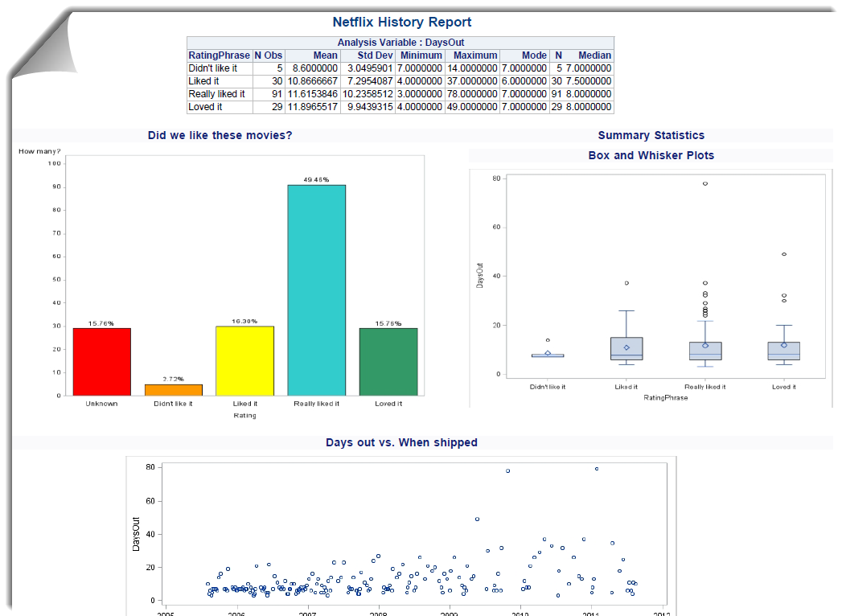Click mean value 11.8965517
Screen dimensions: 842x616
[x=313, y=107]
